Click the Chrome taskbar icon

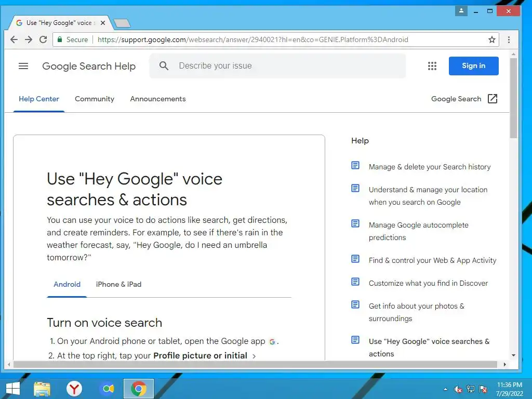139,389
